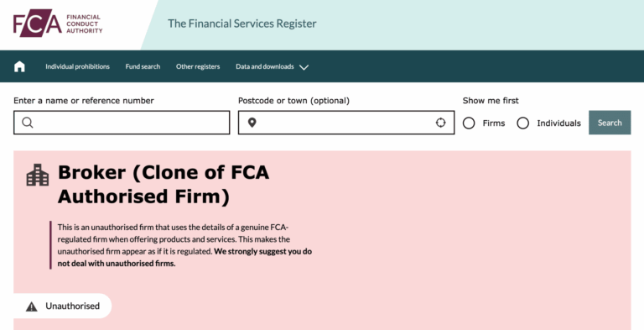
Task: Click the magnifying glass icon in name field
Action: pos(28,123)
